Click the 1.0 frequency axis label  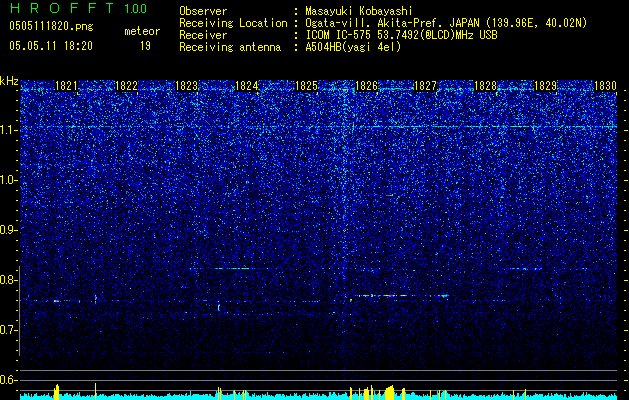coord(8,180)
